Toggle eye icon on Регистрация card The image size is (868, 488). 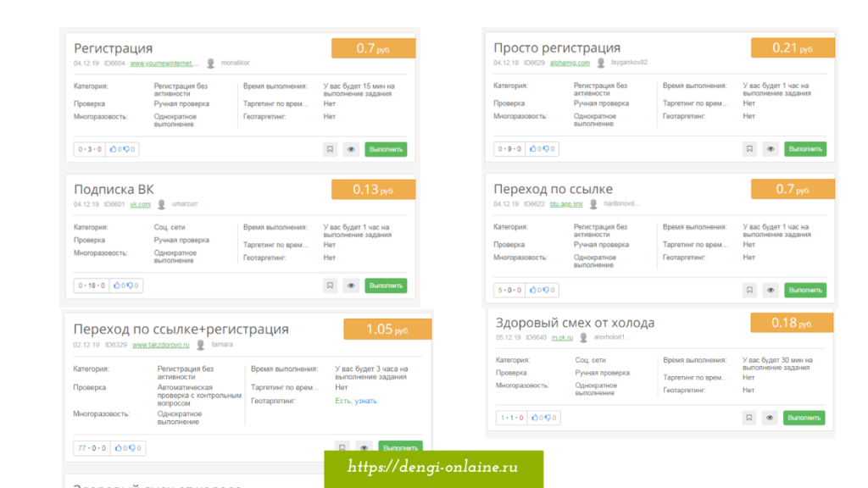tap(351, 149)
